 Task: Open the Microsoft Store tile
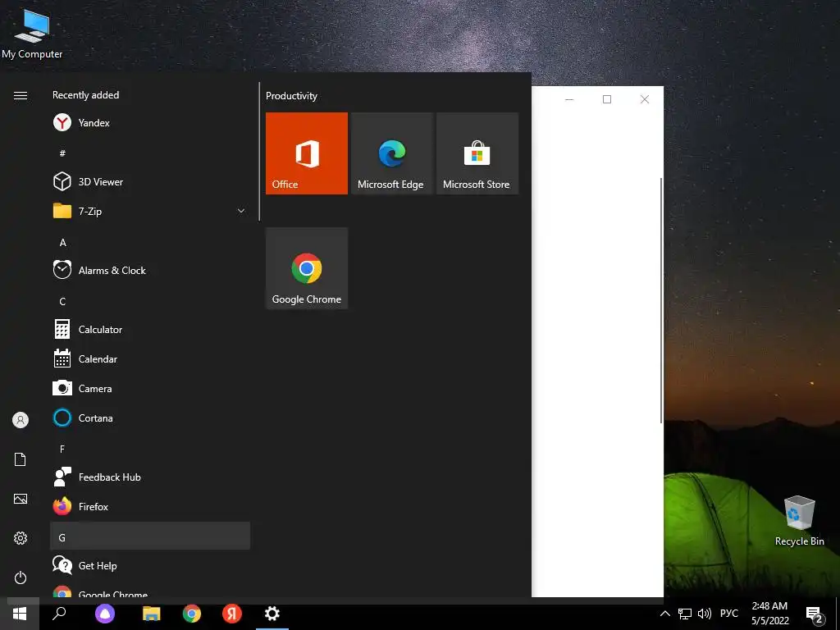477,153
